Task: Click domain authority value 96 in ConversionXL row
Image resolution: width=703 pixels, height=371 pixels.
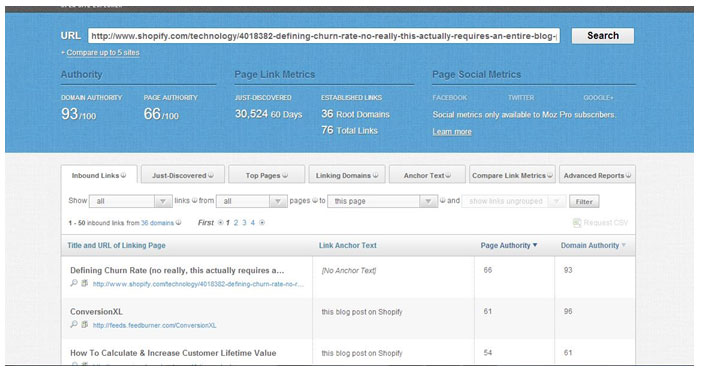Action: point(568,311)
